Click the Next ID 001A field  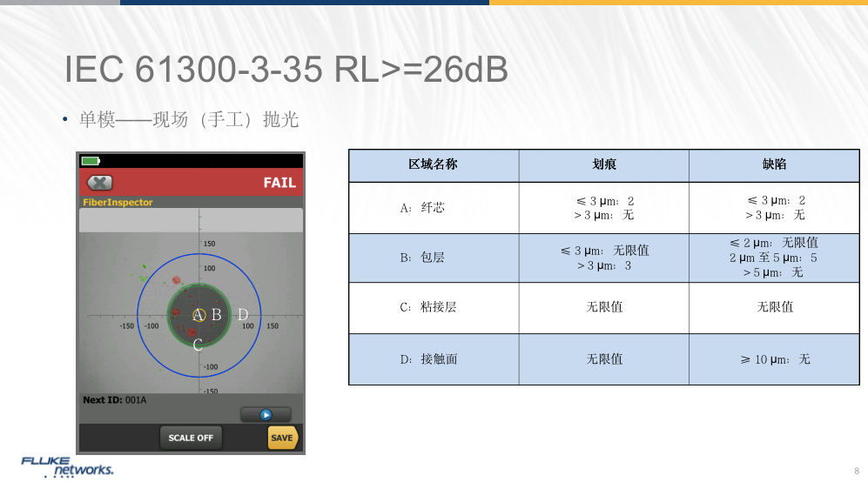pyautogui.click(x=115, y=400)
